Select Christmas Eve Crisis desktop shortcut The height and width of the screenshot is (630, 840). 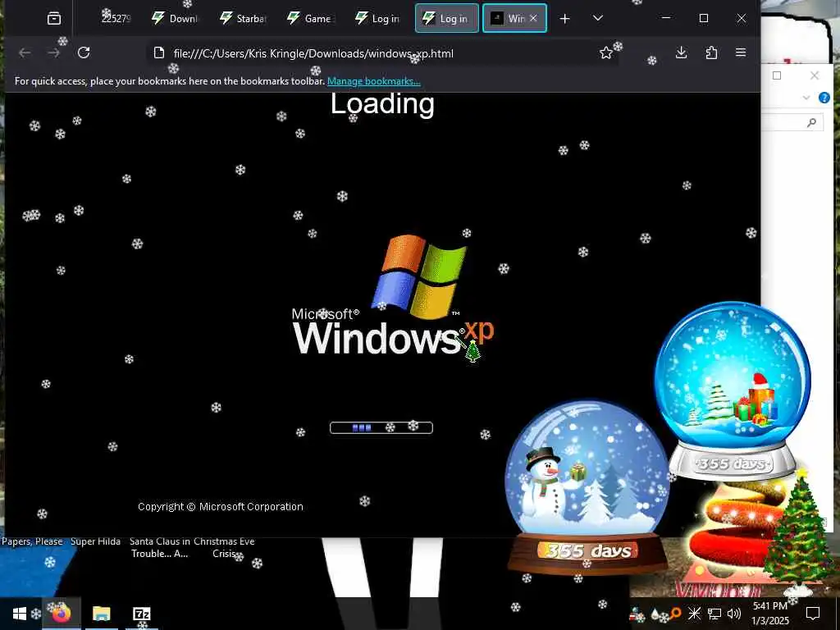[224, 547]
